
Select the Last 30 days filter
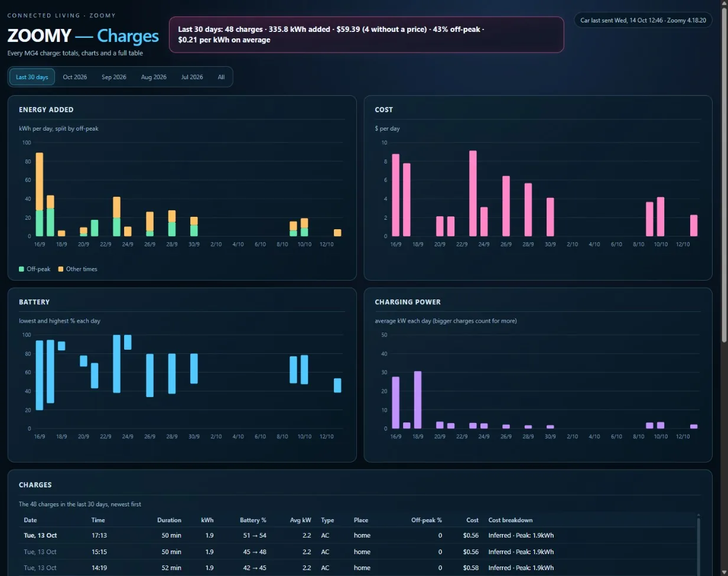click(32, 77)
